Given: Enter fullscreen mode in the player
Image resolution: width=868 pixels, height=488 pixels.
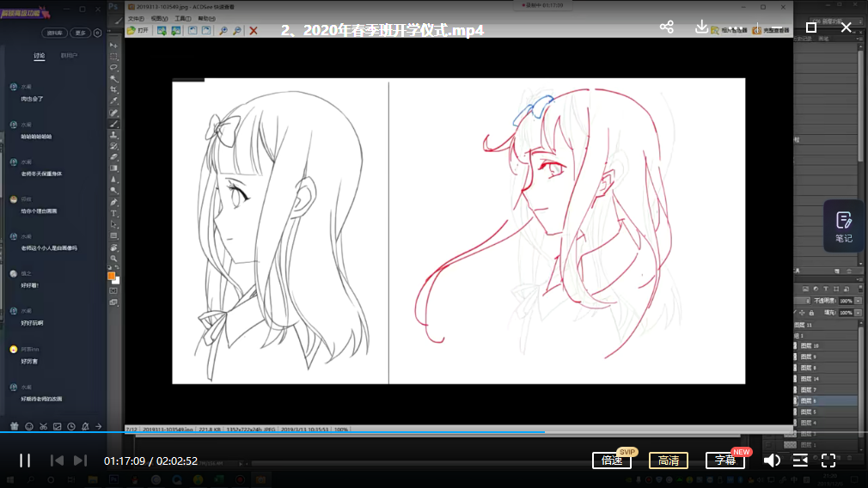Looking at the screenshot, I should 828,461.
